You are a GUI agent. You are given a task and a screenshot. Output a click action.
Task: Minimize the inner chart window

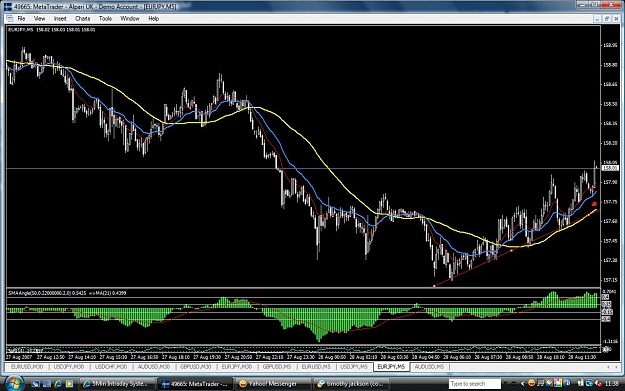597,18
